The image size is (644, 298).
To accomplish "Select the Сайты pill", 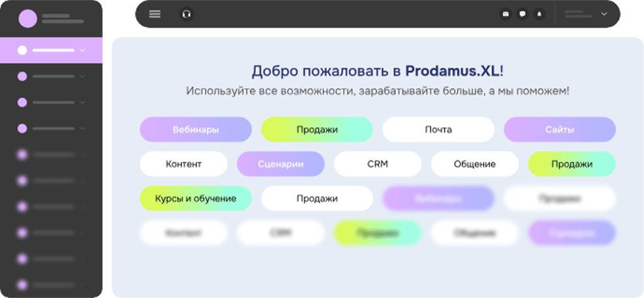I will click(560, 130).
